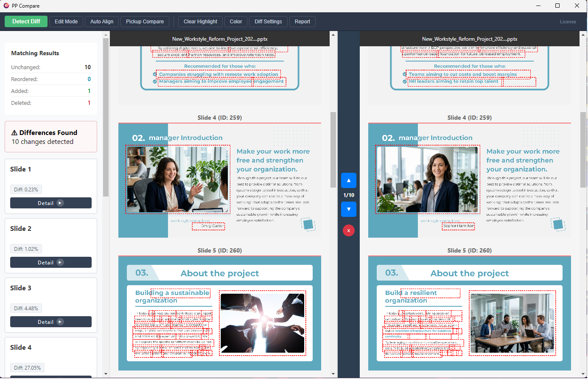Click the Unchanged count 10
The width and height of the screenshot is (588, 379).
click(87, 67)
